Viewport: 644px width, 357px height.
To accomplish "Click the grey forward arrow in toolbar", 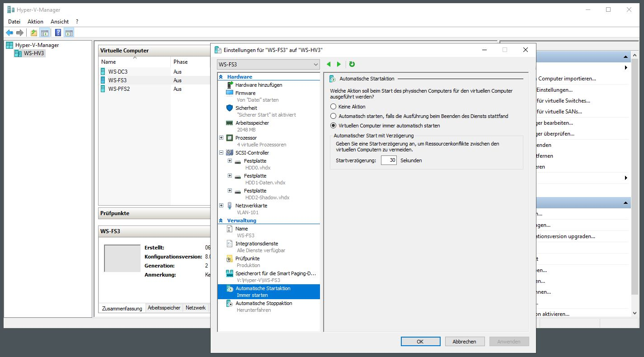I will click(x=19, y=33).
